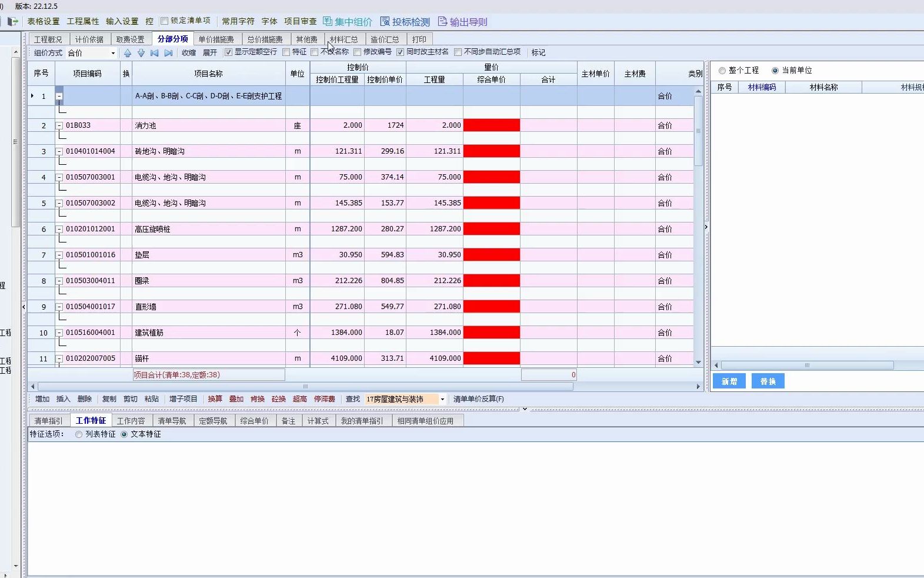Enable the 不改名称 checkbox
The image size is (924, 578).
[x=315, y=52]
